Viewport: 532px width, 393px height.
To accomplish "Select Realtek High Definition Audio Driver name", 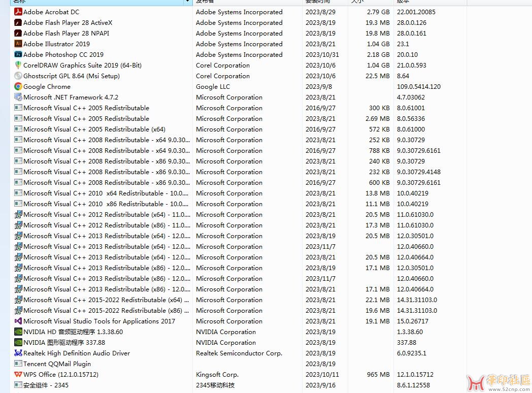I will (x=77, y=353).
